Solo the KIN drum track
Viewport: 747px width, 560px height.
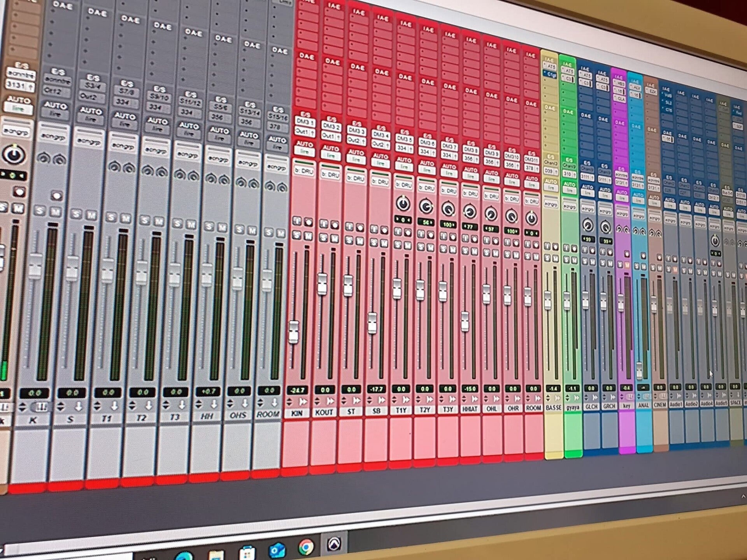click(x=296, y=235)
